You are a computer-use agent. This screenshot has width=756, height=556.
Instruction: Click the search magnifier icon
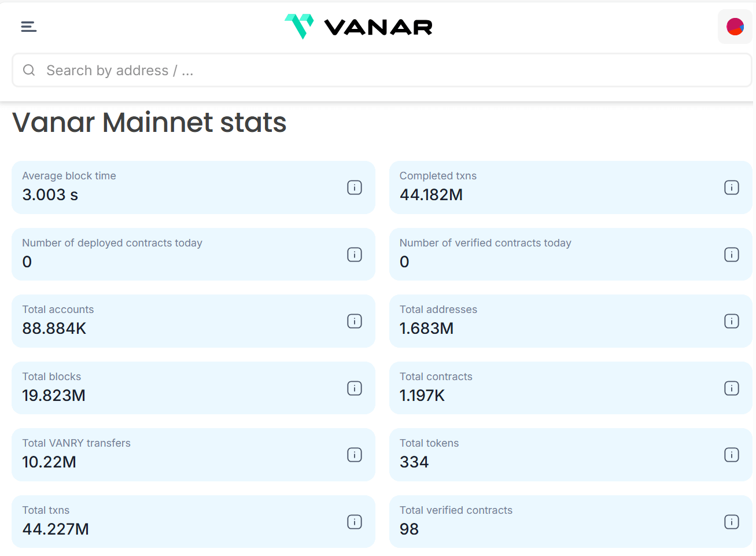pyautogui.click(x=29, y=71)
